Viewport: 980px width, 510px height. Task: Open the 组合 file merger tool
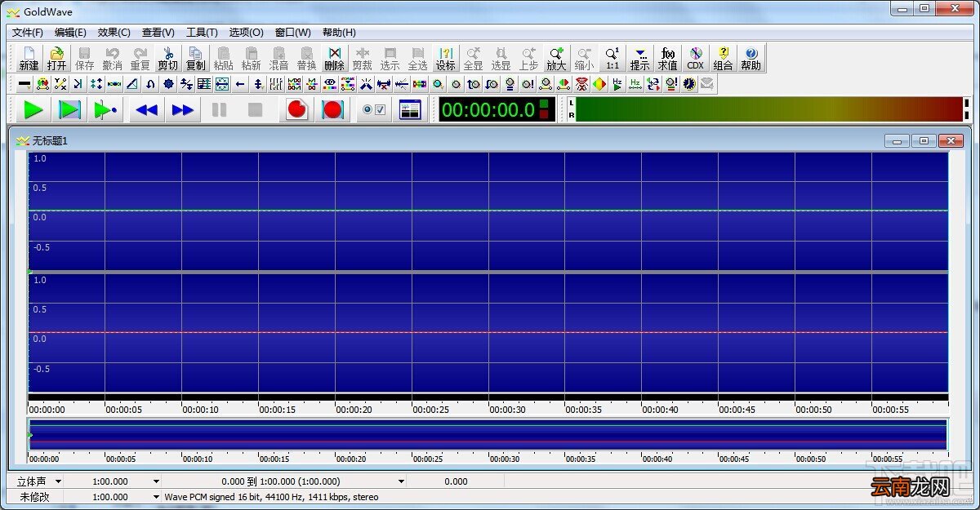point(723,58)
